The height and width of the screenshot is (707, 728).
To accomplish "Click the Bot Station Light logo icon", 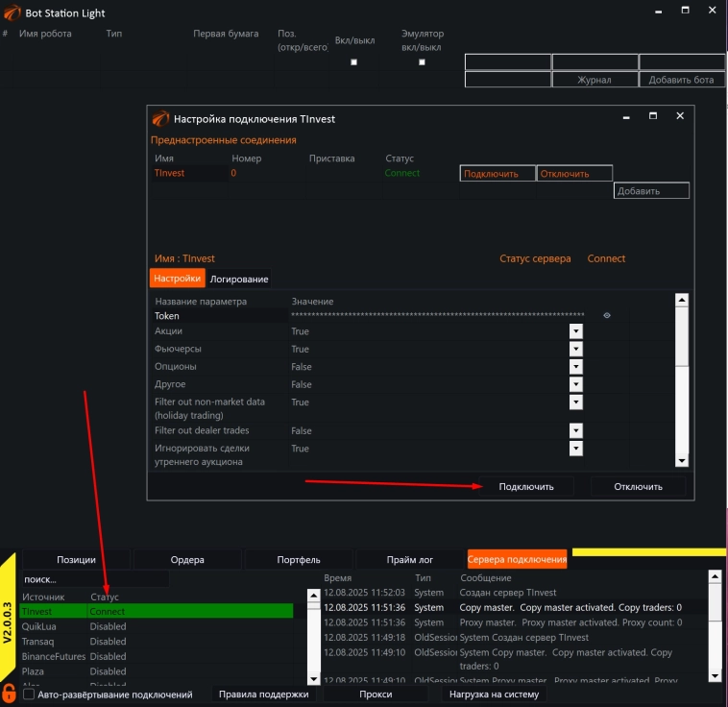I will tap(12, 12).
